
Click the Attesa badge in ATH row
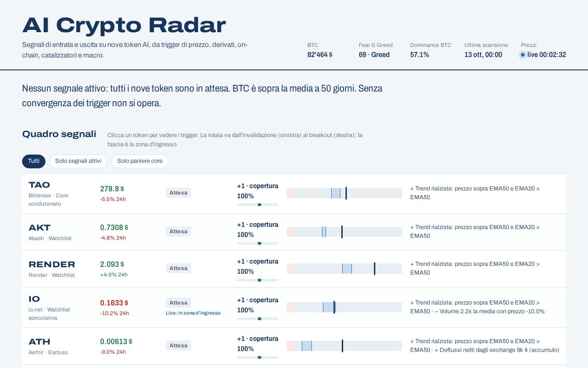tap(178, 345)
